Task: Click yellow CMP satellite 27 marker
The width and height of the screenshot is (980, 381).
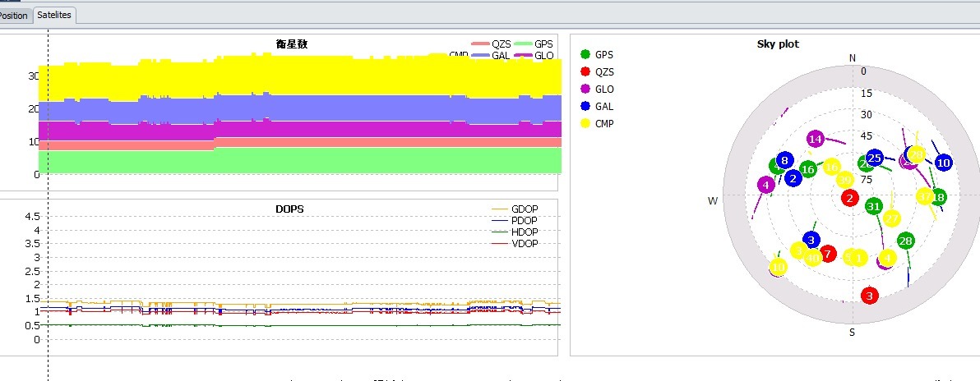Action: pos(892,218)
